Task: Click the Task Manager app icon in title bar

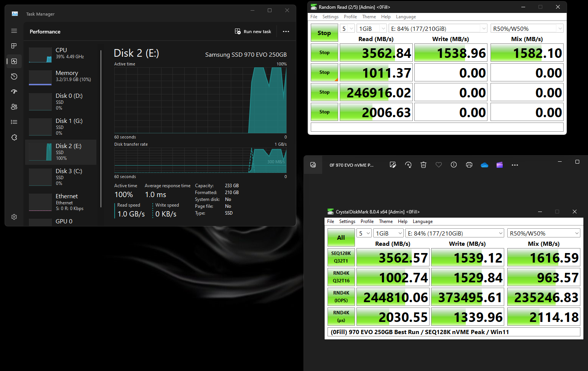Action: click(15, 14)
